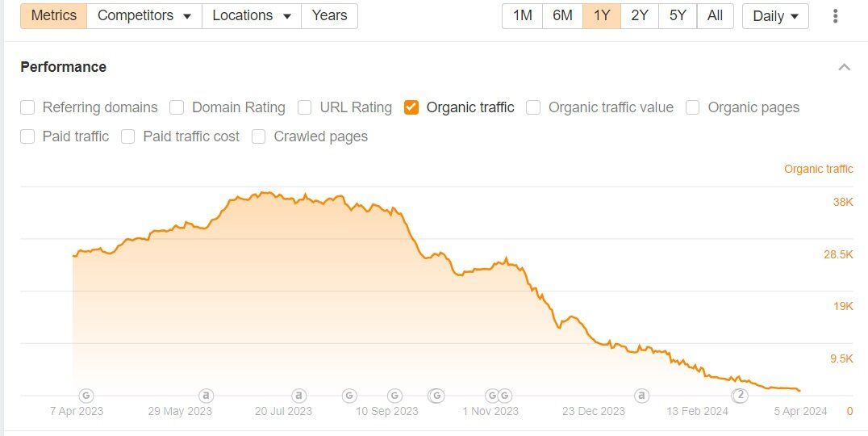Screen dimensions: 868x436
Task: Open the Daily interval dropdown
Action: pyautogui.click(x=775, y=16)
